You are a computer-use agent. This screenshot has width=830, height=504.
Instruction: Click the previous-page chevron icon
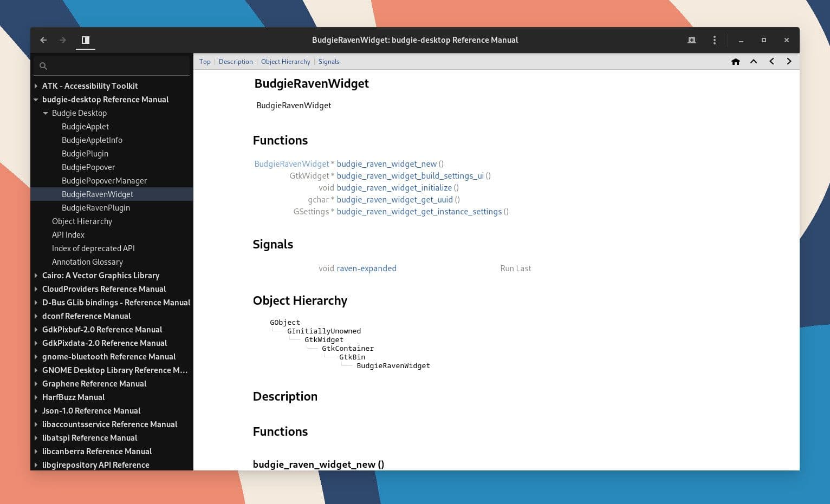pyautogui.click(x=771, y=61)
